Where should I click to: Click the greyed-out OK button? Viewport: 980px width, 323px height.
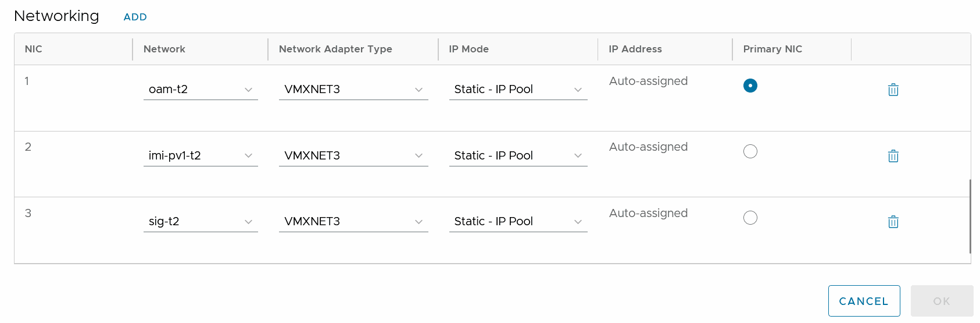click(x=942, y=301)
